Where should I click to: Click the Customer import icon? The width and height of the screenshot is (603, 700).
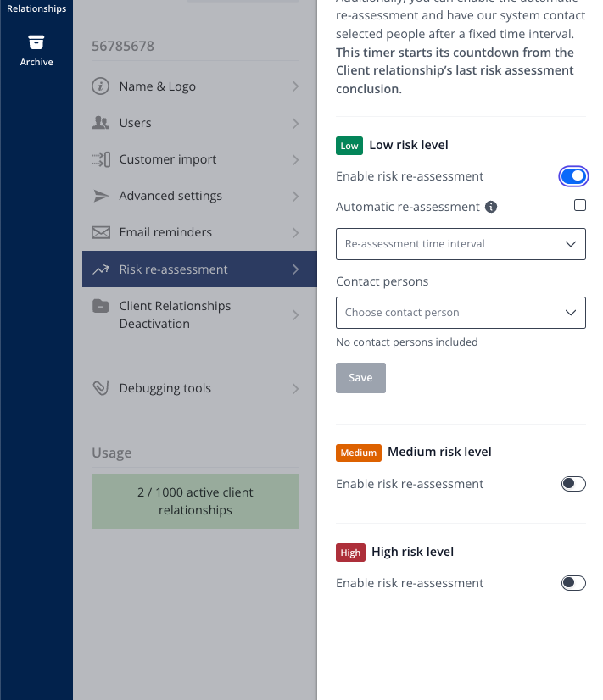[x=101, y=159]
